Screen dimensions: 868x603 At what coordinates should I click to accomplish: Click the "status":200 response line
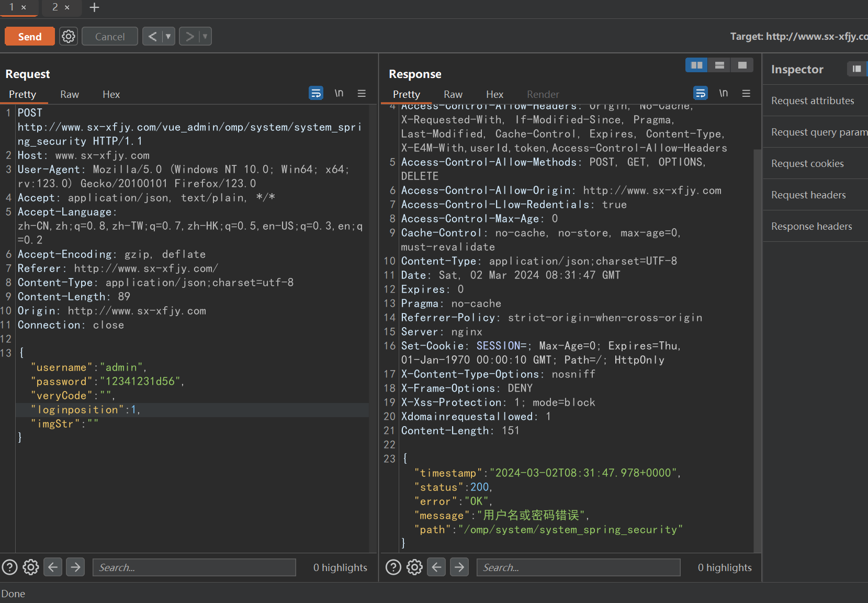(x=454, y=487)
